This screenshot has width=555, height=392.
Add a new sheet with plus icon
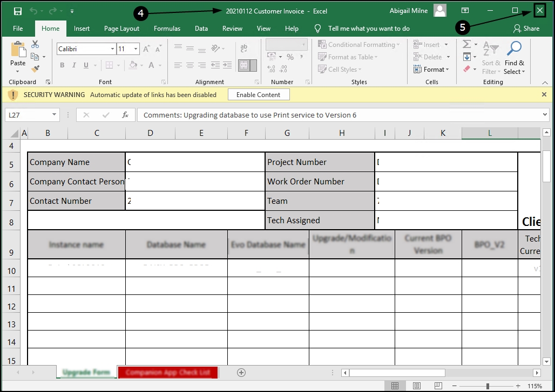click(241, 373)
